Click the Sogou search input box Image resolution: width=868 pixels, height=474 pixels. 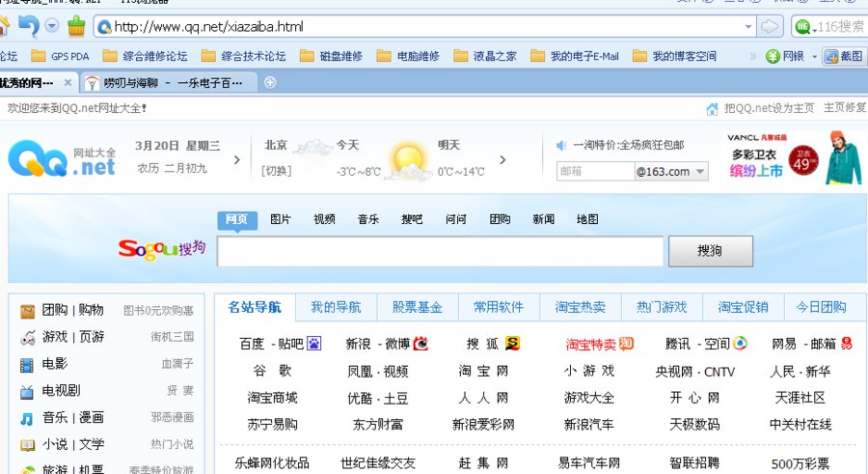click(440, 251)
